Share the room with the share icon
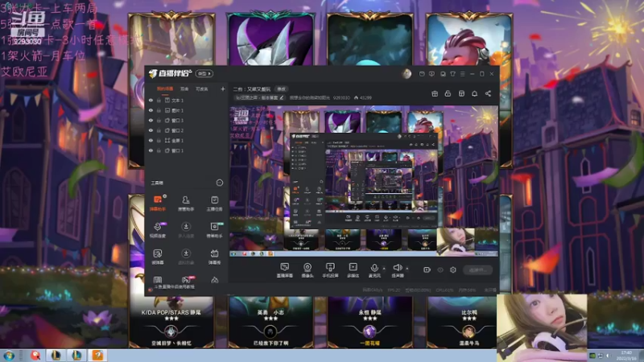The width and height of the screenshot is (644, 362). tap(488, 93)
